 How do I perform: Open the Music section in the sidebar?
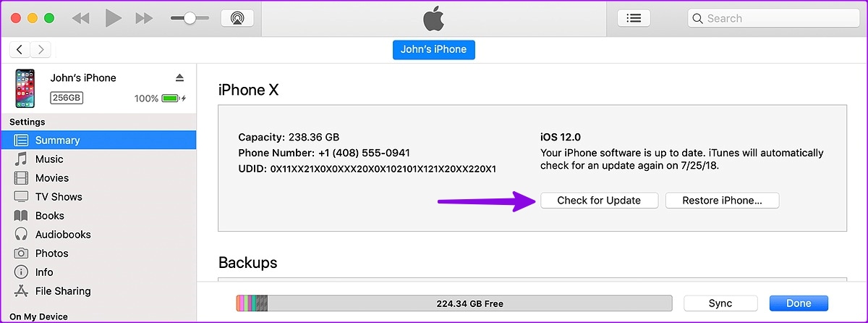(x=49, y=159)
